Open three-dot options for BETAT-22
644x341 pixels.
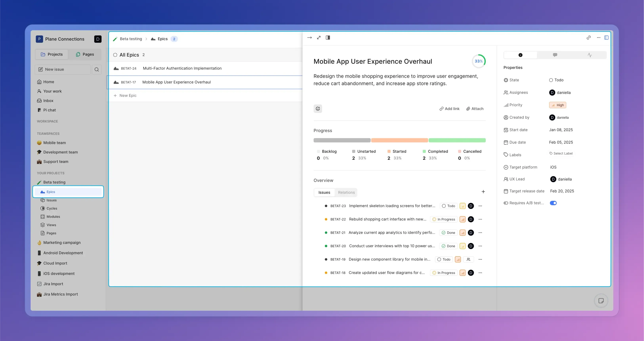coord(480,219)
